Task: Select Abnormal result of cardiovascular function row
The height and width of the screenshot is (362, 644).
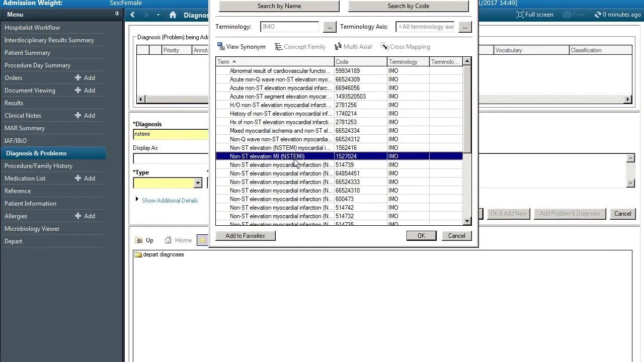Action: pos(339,71)
